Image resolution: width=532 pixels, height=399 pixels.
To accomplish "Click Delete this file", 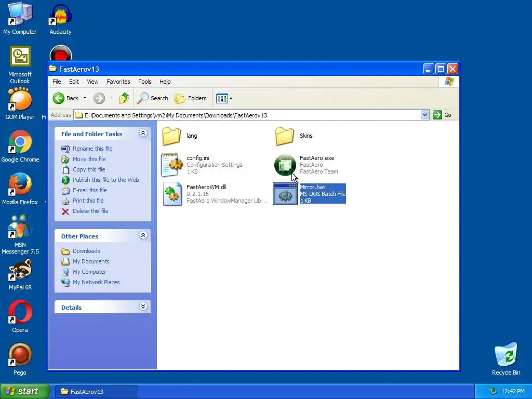I will tap(90, 211).
